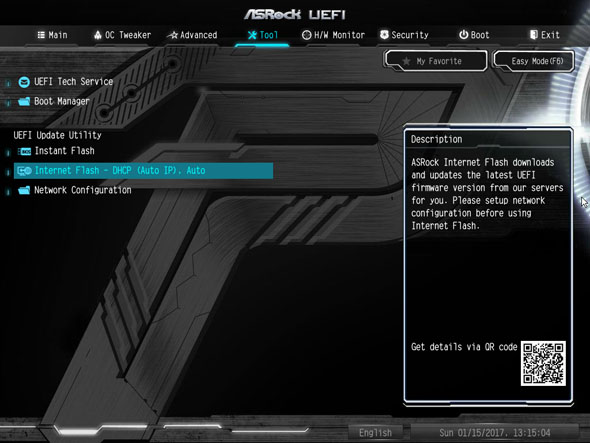The height and width of the screenshot is (443, 590).
Task: Click the date and time display
Action: pos(494,432)
